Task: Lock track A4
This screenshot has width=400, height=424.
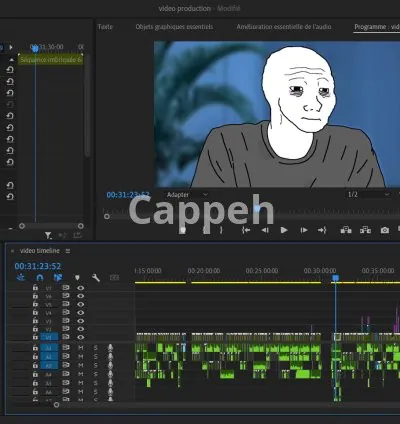Action: tap(35, 374)
